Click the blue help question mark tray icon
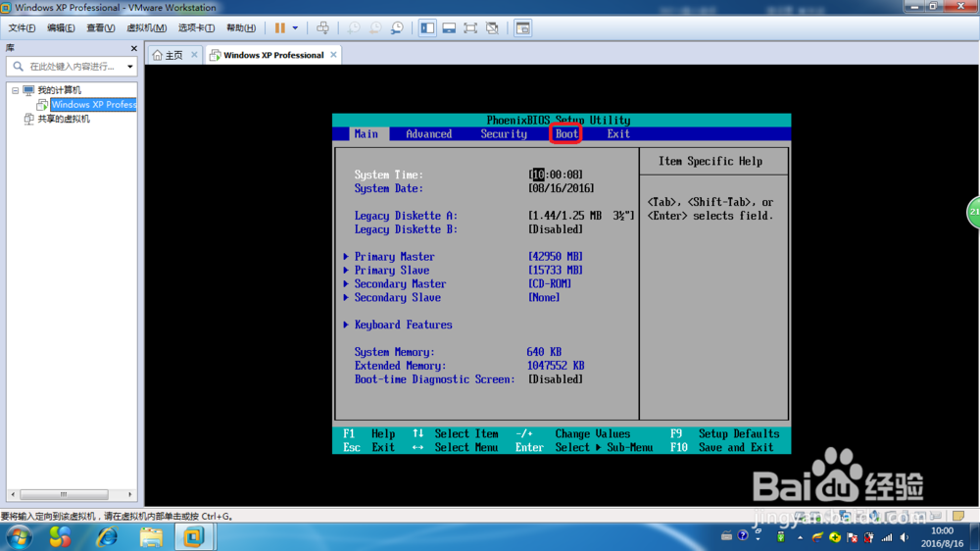The height and width of the screenshot is (551, 980). [x=743, y=535]
